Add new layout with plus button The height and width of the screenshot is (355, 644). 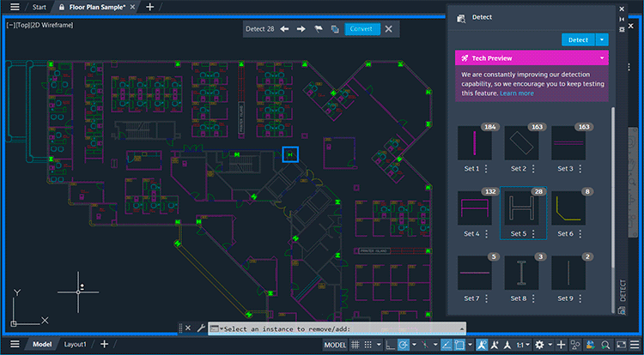104,344
